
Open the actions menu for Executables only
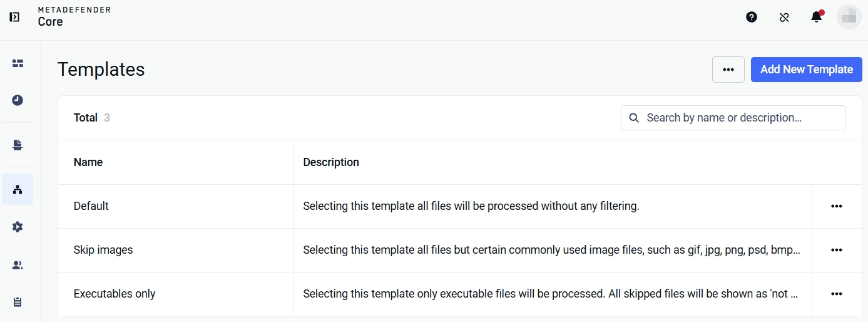click(x=837, y=294)
